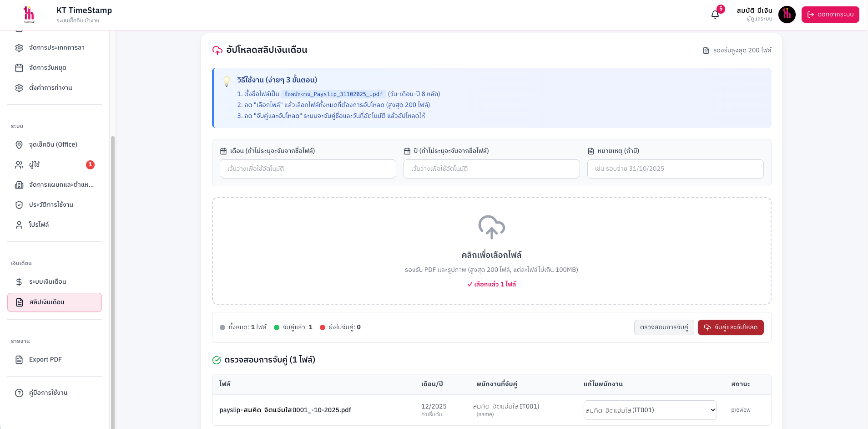Click the cloud upload icon in drop zone
Screen dimensions: 868x429
491,227
